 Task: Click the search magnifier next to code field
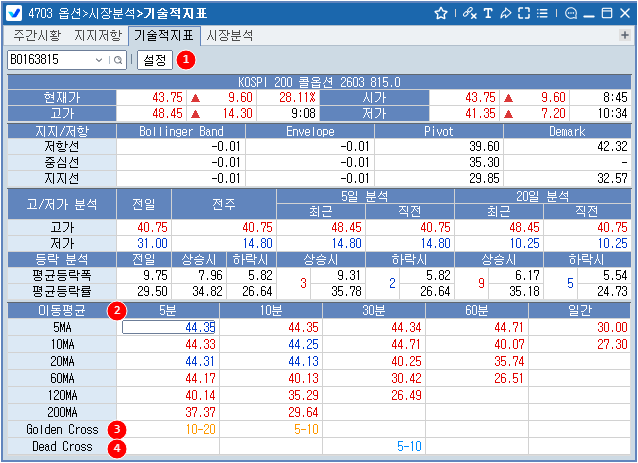pyautogui.click(x=117, y=60)
